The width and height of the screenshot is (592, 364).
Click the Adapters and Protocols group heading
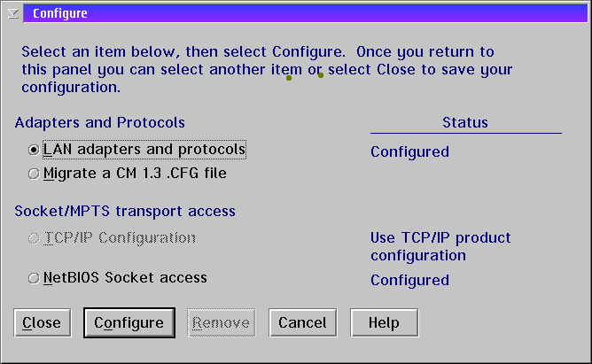point(100,123)
